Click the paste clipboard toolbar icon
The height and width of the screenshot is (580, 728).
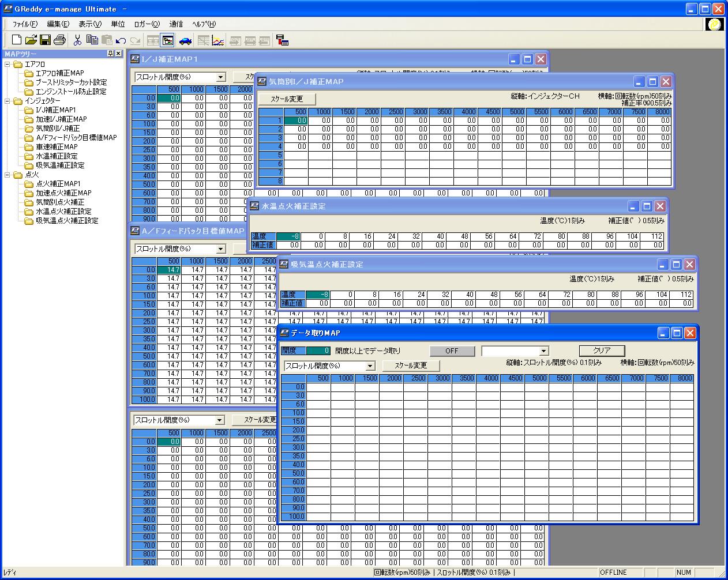coord(107,40)
